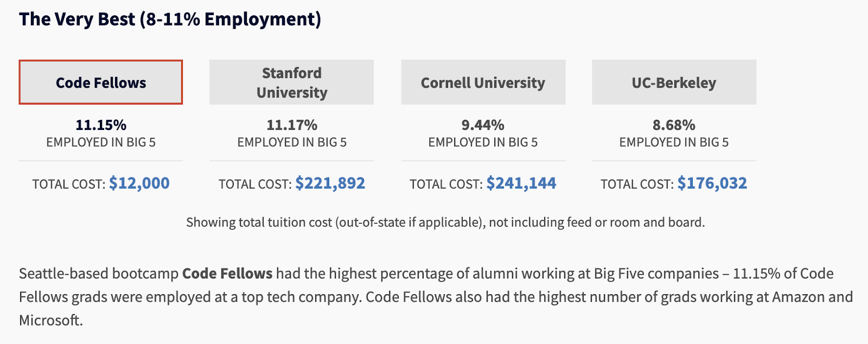The image size is (868, 344).
Task: Click bold "Code Fellows" in the paragraph
Action: [x=227, y=274]
